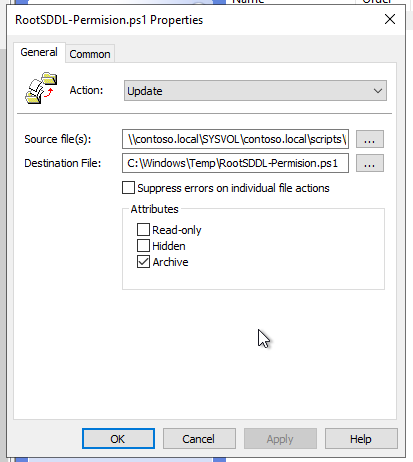Click the file copy action icon
This screenshot has width=413, height=462.
pos(41,88)
